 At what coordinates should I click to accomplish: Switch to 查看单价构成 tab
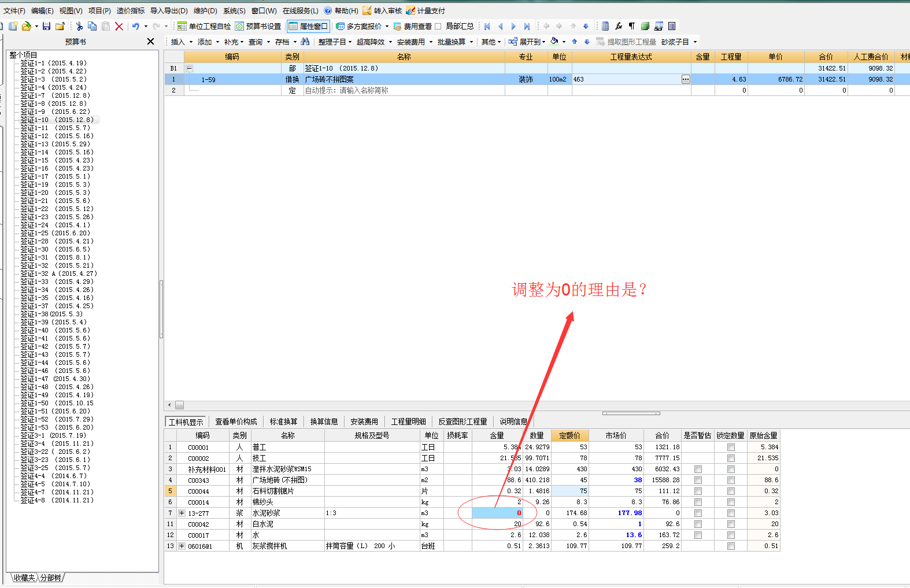236,421
